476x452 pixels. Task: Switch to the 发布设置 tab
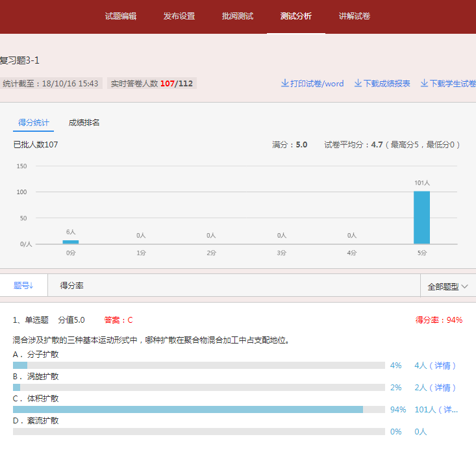coord(179,16)
